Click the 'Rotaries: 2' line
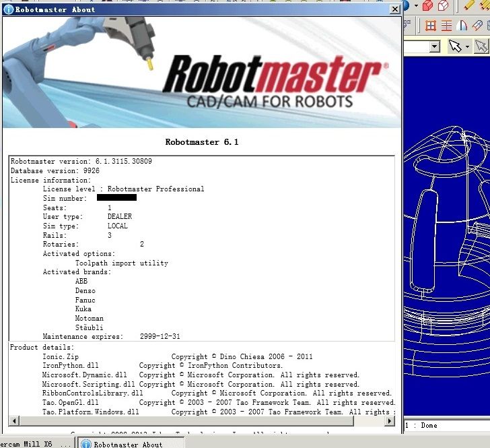The image size is (490, 448). [94, 244]
